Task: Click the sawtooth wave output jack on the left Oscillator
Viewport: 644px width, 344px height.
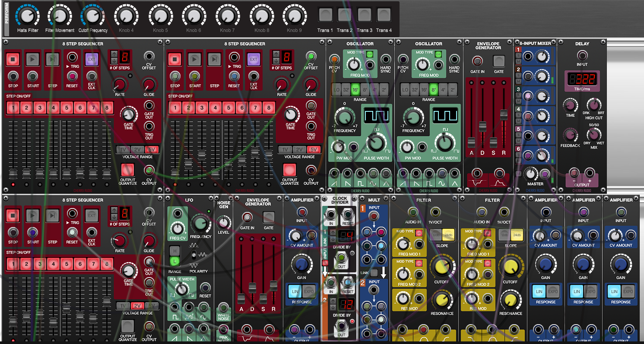Action: pos(334,174)
